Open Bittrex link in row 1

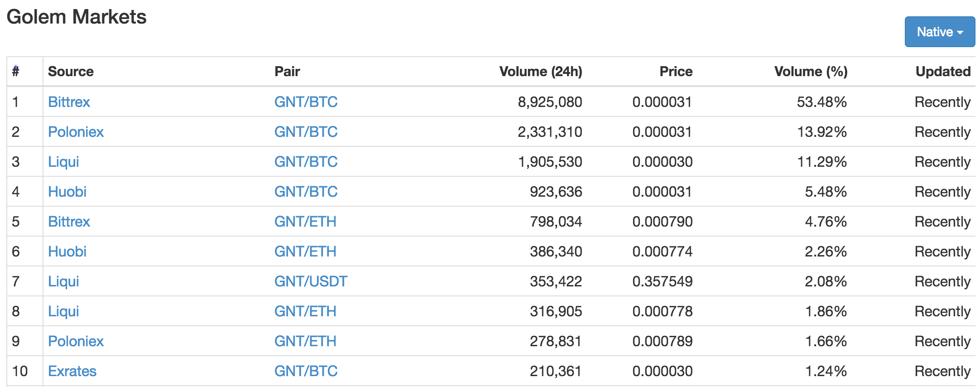pyautogui.click(x=69, y=102)
